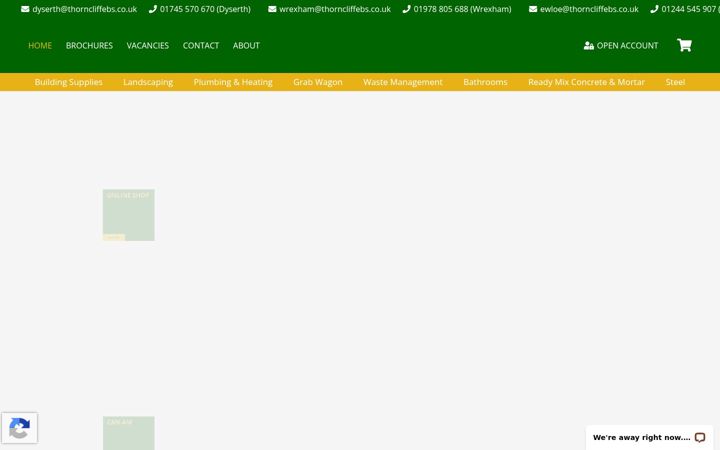Click the Wrexham phone icon

click(406, 9)
